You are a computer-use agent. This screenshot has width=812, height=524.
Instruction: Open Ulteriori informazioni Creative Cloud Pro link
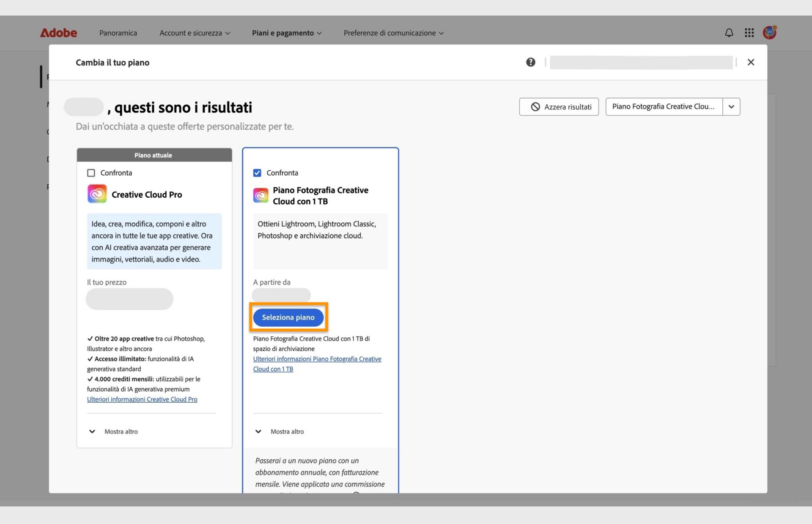click(142, 399)
